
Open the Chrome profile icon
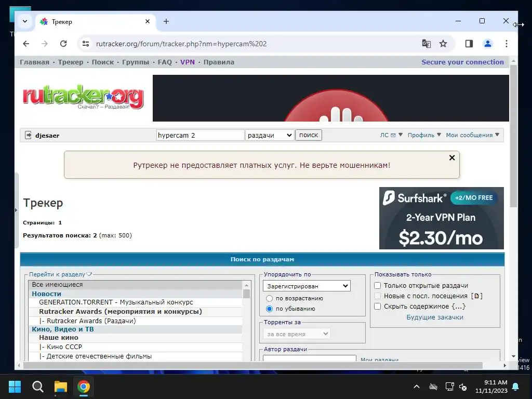[488, 44]
